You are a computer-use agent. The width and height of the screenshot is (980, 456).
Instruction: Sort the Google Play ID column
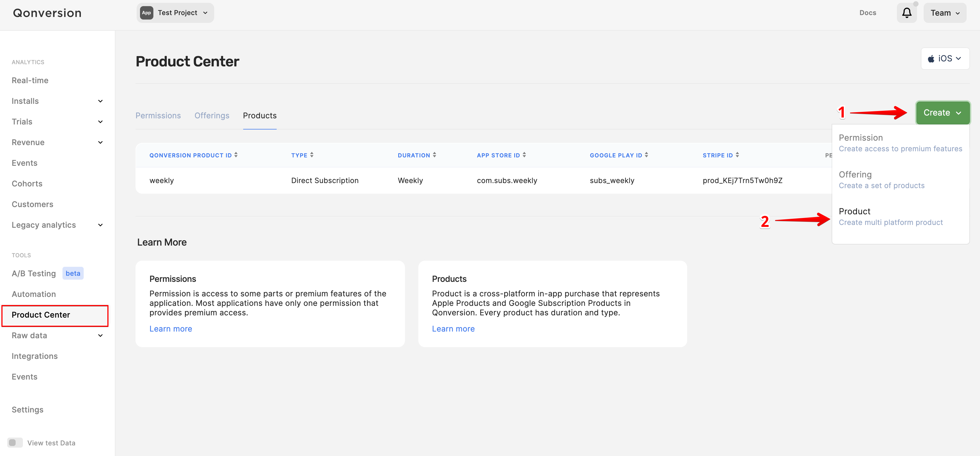[x=646, y=155]
